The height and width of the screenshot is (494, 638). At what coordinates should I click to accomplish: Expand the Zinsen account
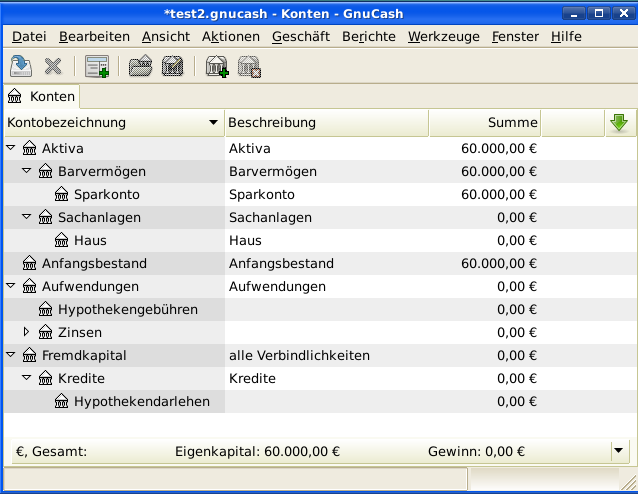(27, 332)
